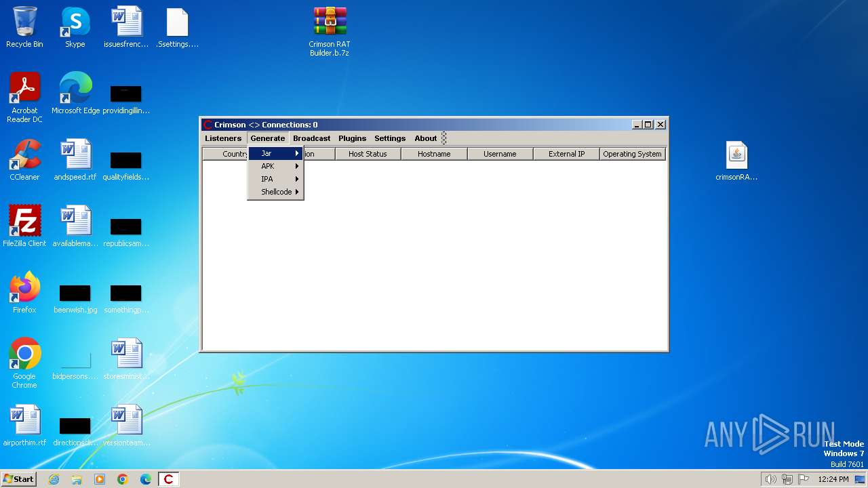Sort by Username column header
The image size is (868, 488).
tap(500, 154)
